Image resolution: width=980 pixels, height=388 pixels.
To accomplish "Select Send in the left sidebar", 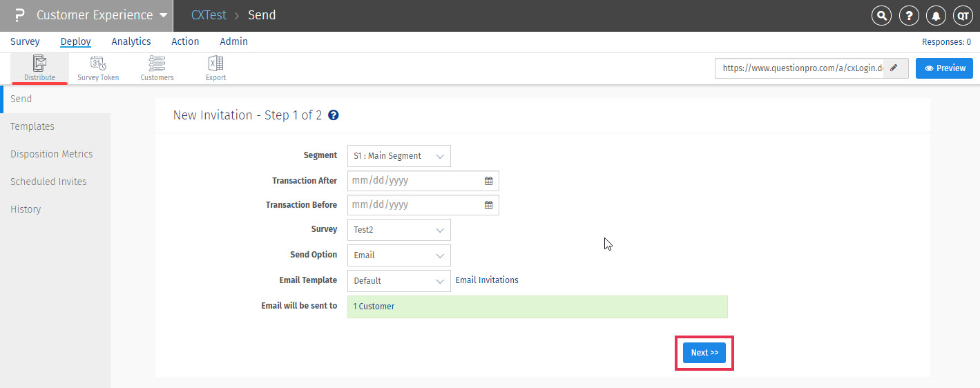I will [55, 99].
